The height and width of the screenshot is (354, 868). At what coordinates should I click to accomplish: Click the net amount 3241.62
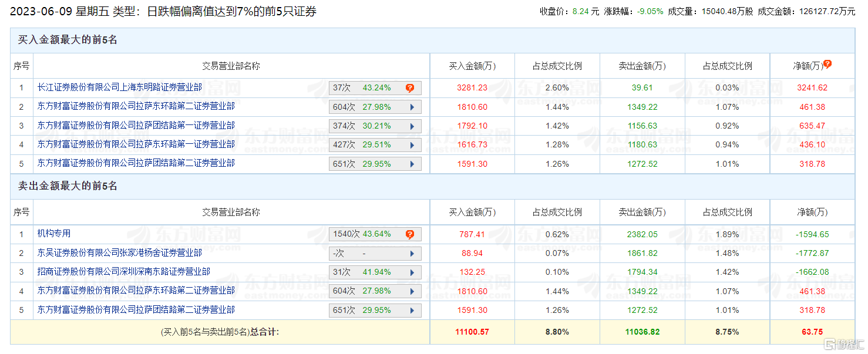point(812,88)
